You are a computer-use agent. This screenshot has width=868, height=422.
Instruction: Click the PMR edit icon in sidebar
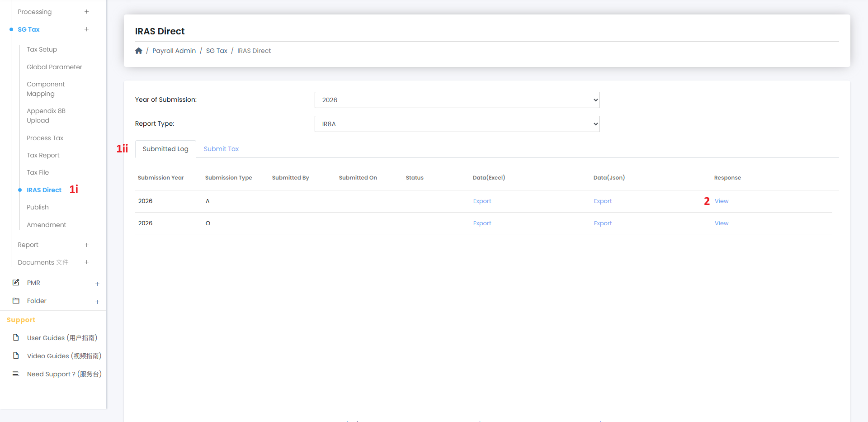[16, 282]
